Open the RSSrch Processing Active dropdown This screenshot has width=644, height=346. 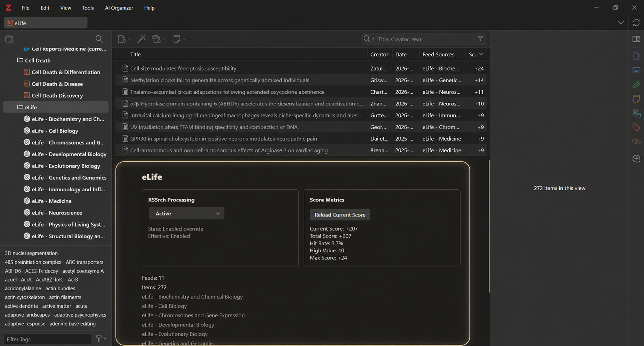(186, 213)
